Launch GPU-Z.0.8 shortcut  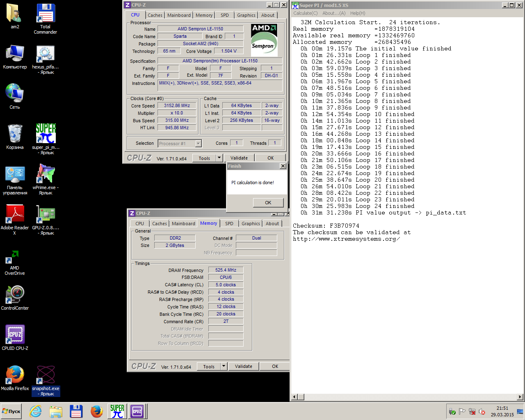click(x=45, y=220)
